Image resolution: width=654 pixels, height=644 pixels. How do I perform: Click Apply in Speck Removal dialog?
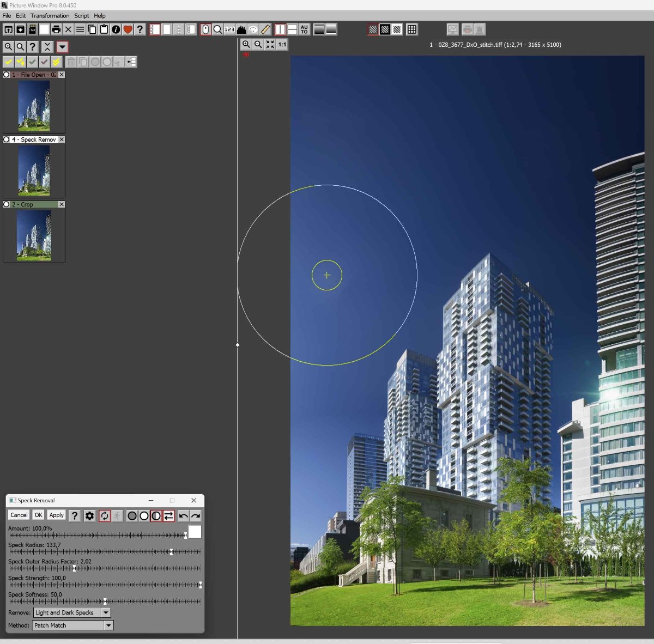(x=56, y=515)
